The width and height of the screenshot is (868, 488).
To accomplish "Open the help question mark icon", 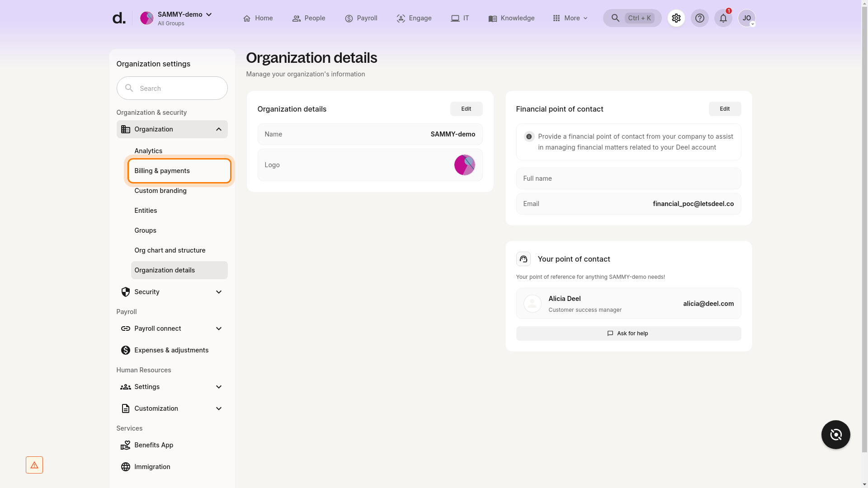I will (700, 18).
